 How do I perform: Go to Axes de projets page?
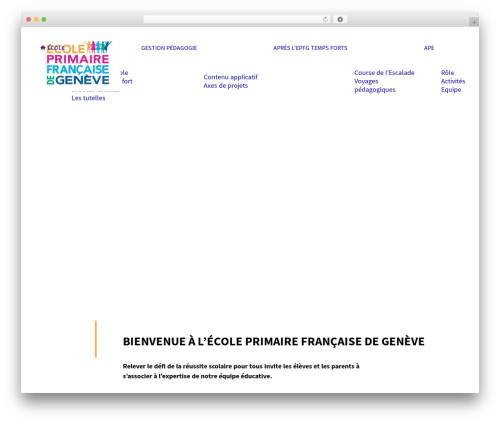point(226,86)
